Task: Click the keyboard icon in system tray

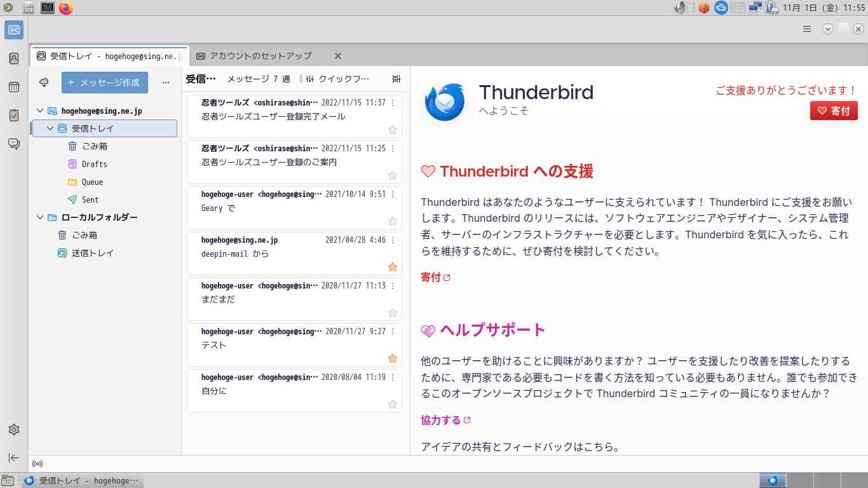Action: (738, 8)
